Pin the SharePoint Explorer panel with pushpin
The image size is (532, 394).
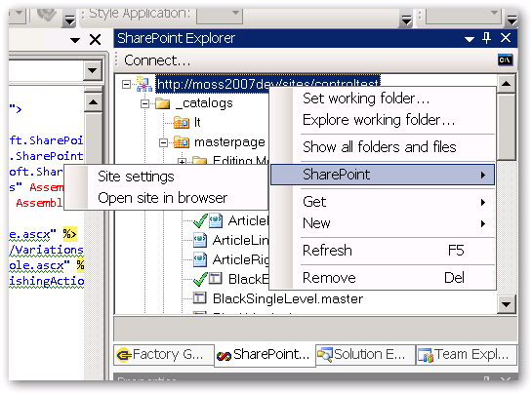[x=486, y=38]
